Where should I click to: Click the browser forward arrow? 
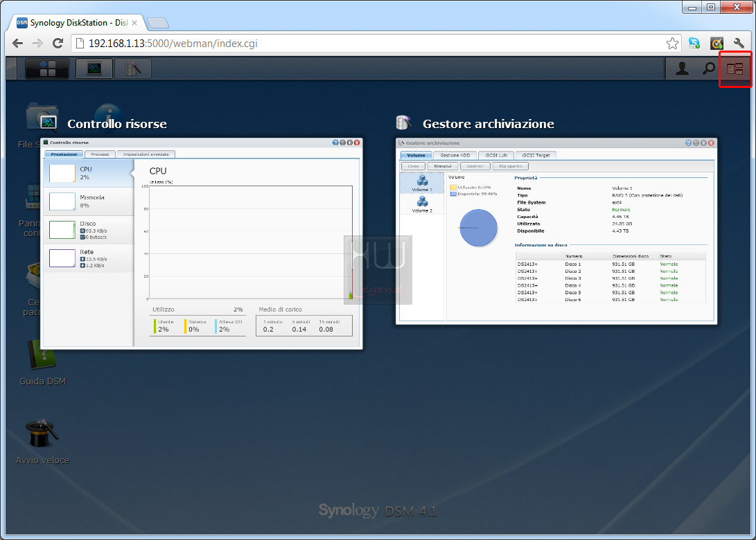pos(37,44)
